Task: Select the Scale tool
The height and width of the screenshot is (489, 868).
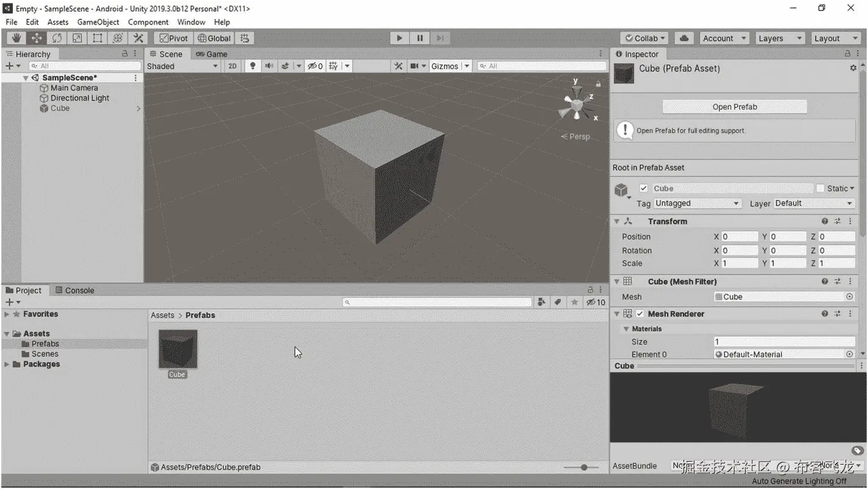Action: [x=77, y=38]
